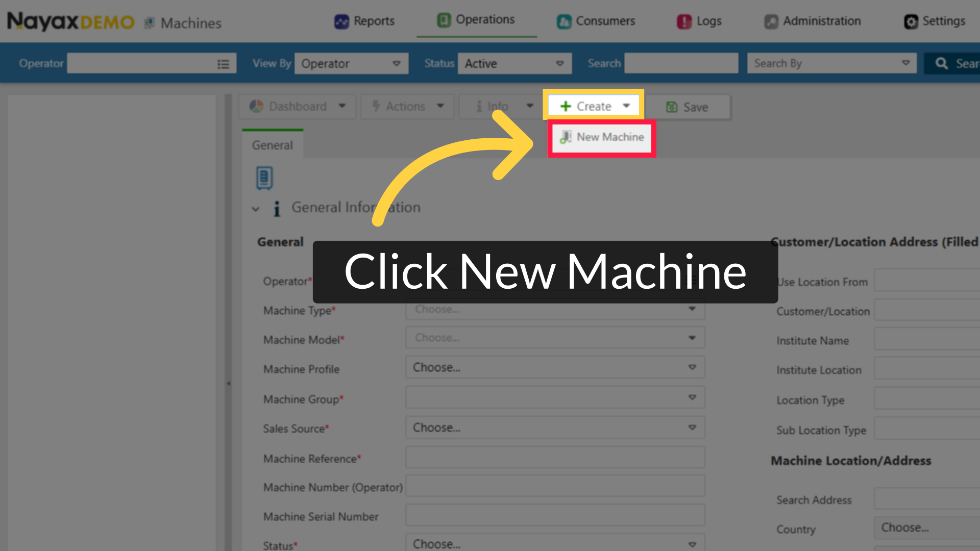Open the Create dropdown button

coord(594,106)
